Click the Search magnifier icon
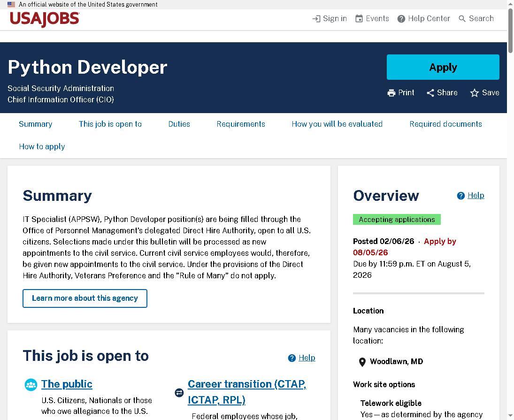 (462, 19)
